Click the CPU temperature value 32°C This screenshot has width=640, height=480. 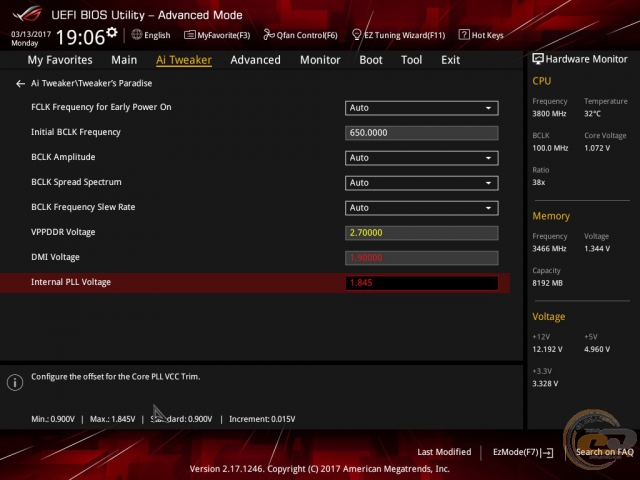tap(592, 114)
